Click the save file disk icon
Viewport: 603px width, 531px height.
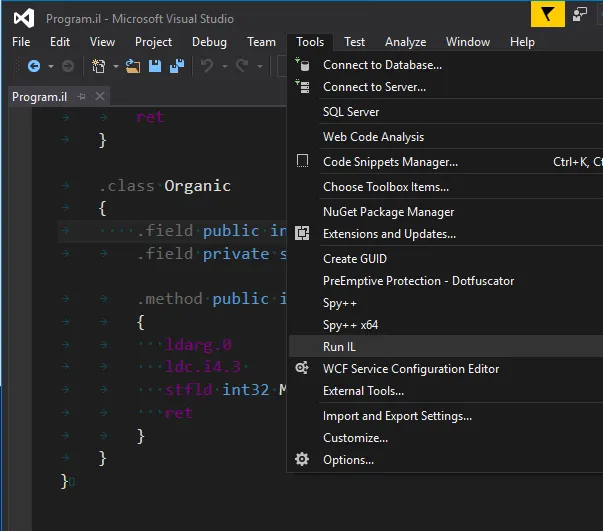point(155,66)
